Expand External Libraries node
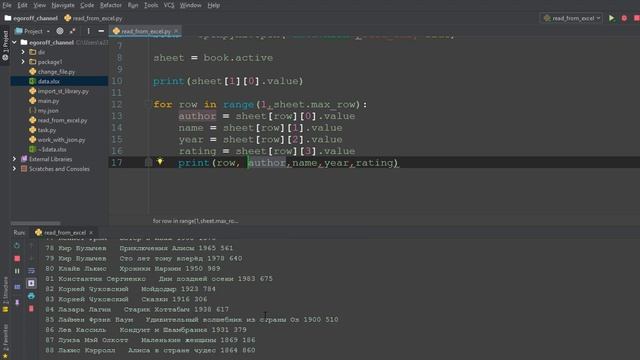Viewport: 640px width, 360px height. coord(15,159)
